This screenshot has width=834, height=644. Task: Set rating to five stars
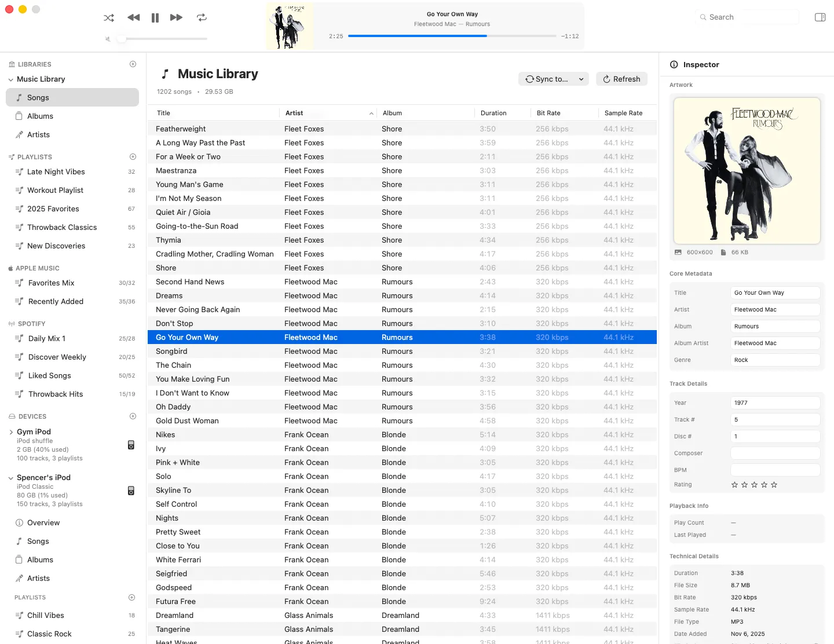(774, 485)
